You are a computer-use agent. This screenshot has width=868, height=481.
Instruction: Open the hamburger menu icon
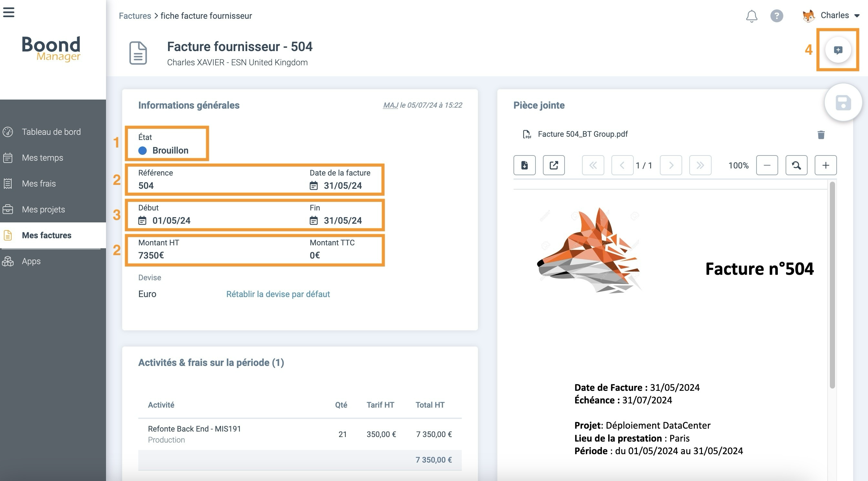click(9, 12)
